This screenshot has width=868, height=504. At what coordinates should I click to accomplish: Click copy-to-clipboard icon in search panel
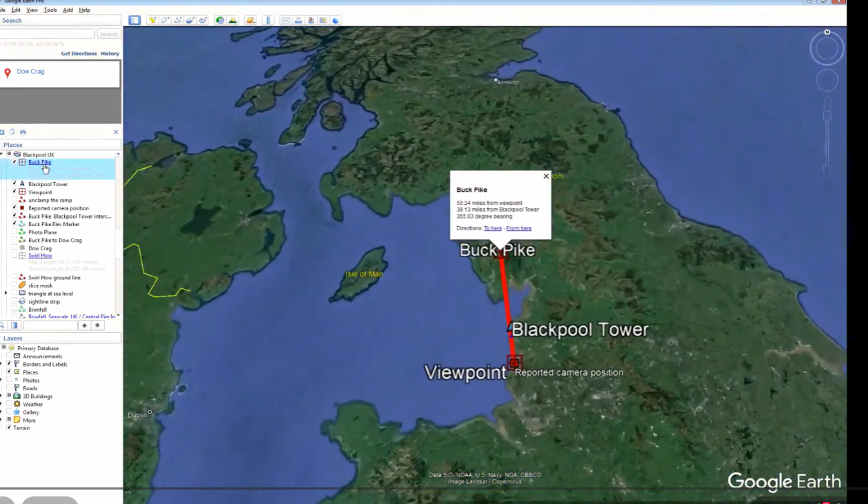click(12, 132)
